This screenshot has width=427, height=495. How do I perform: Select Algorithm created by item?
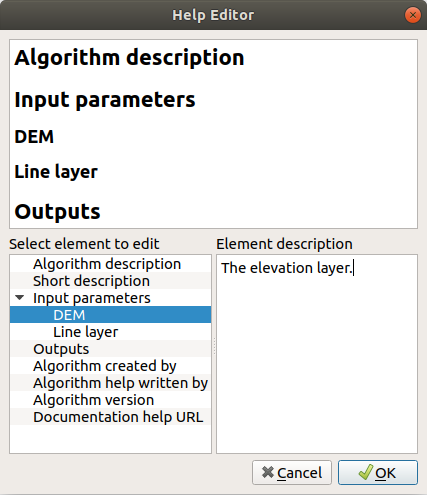click(110, 366)
